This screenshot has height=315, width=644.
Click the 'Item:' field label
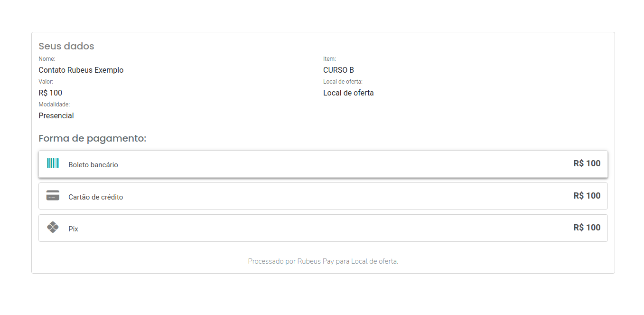click(329, 59)
